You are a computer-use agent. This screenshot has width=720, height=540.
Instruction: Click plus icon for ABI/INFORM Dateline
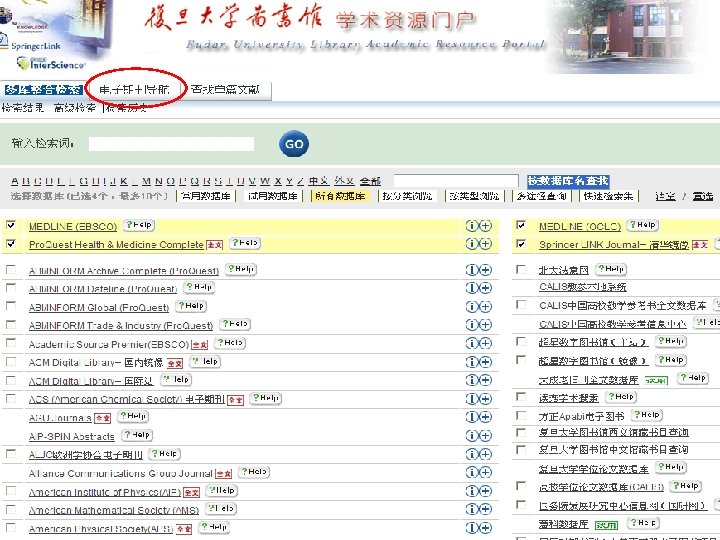486,288
